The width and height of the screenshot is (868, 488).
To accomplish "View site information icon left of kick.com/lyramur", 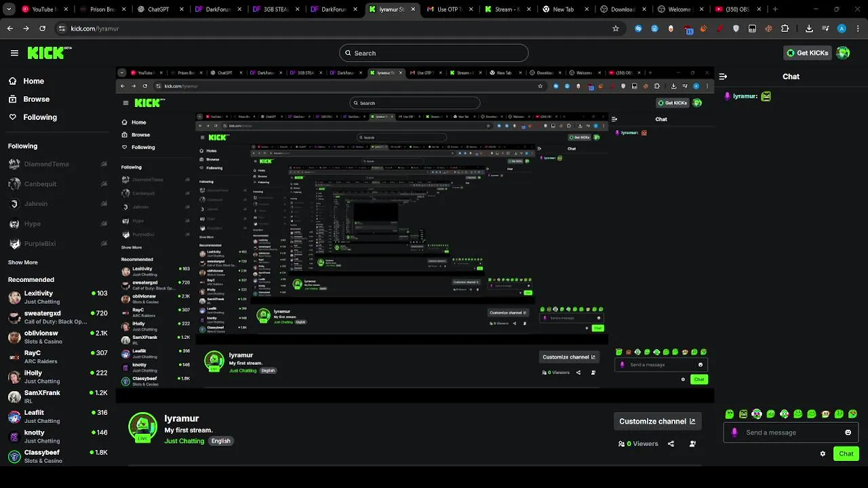I will pos(62,28).
